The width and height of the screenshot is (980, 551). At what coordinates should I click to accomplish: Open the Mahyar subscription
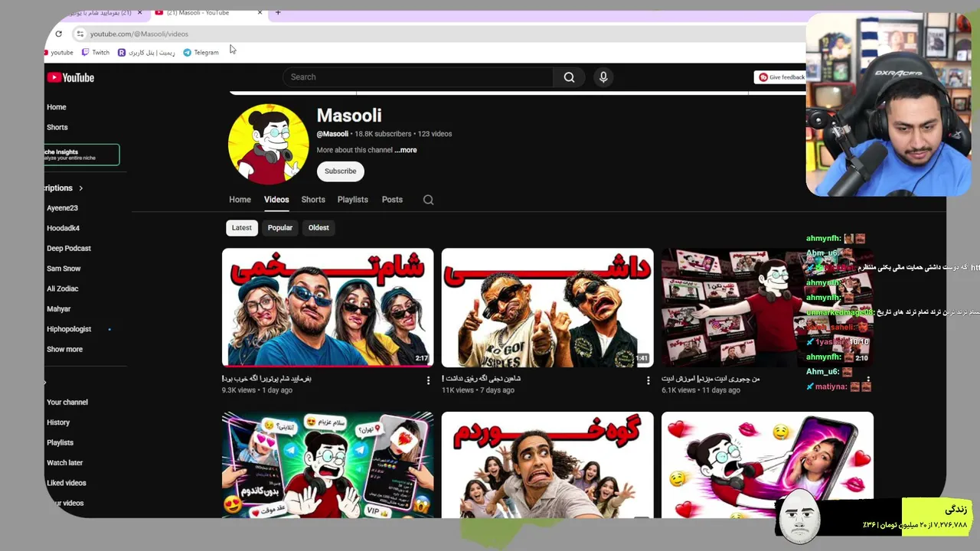[x=58, y=309]
